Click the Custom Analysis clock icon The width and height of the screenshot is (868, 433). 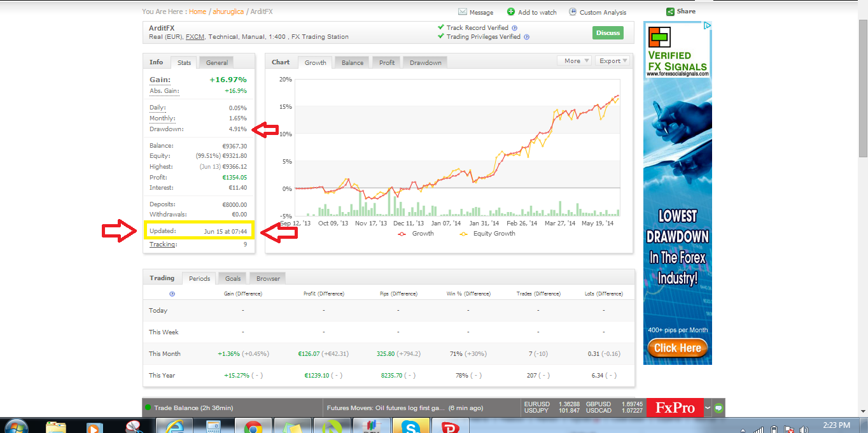pyautogui.click(x=573, y=11)
